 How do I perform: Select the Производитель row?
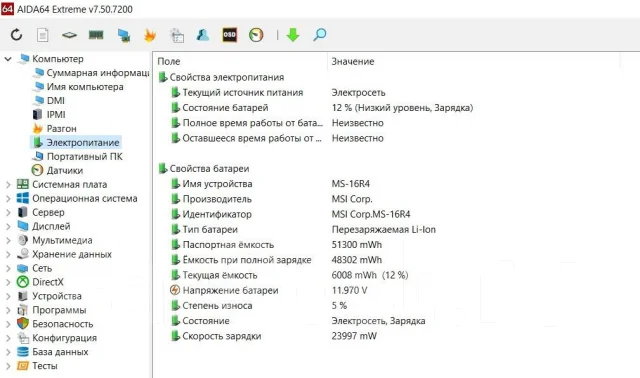(x=217, y=199)
